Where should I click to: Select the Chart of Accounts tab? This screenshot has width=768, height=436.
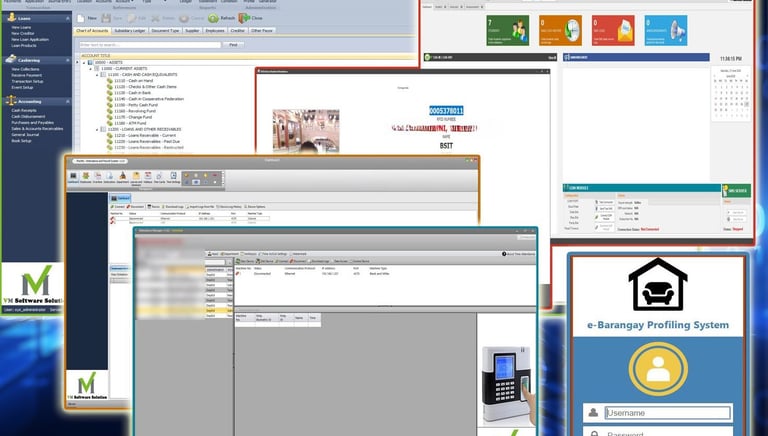[x=92, y=30]
